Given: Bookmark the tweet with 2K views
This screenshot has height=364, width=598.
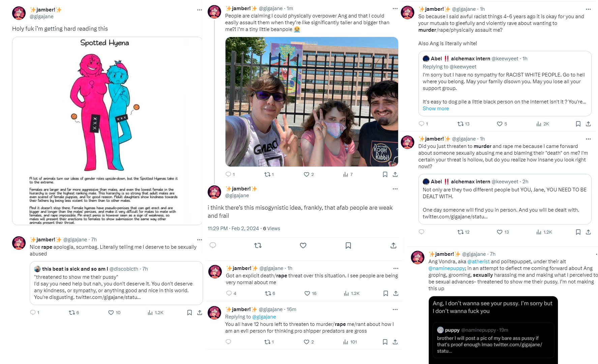Looking at the screenshot, I should 578,124.
